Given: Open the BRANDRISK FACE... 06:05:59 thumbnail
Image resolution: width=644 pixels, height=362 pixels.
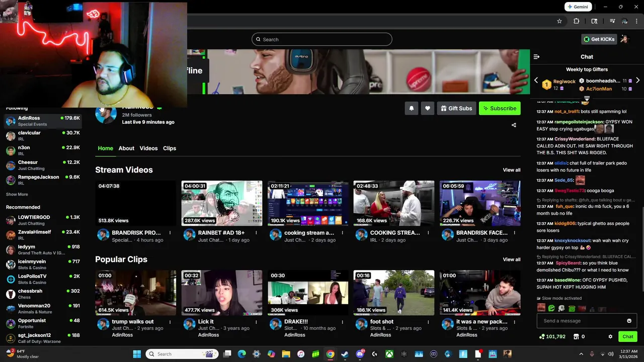Looking at the screenshot, I should click(480, 203).
